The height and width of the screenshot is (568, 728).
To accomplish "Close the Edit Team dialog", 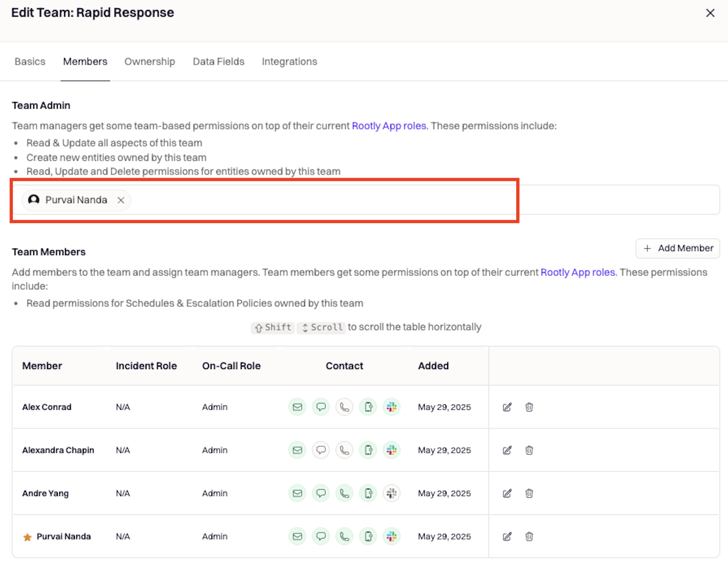I will point(710,13).
